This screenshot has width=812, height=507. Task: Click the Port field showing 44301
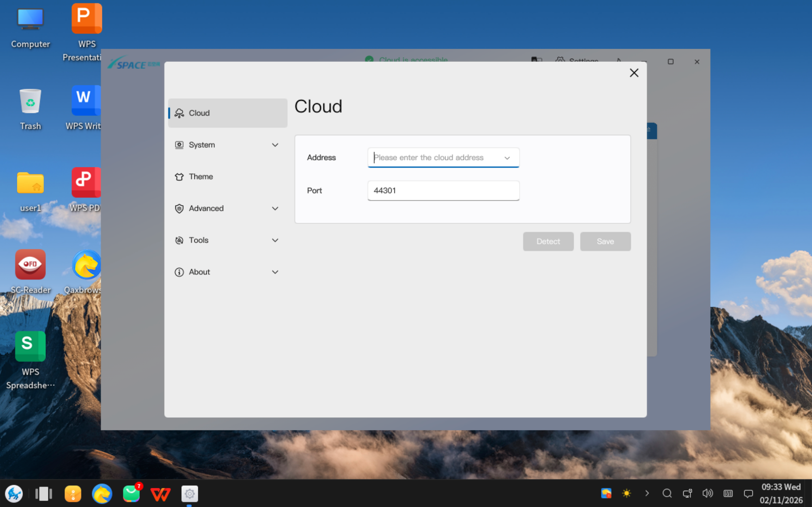[x=443, y=191]
